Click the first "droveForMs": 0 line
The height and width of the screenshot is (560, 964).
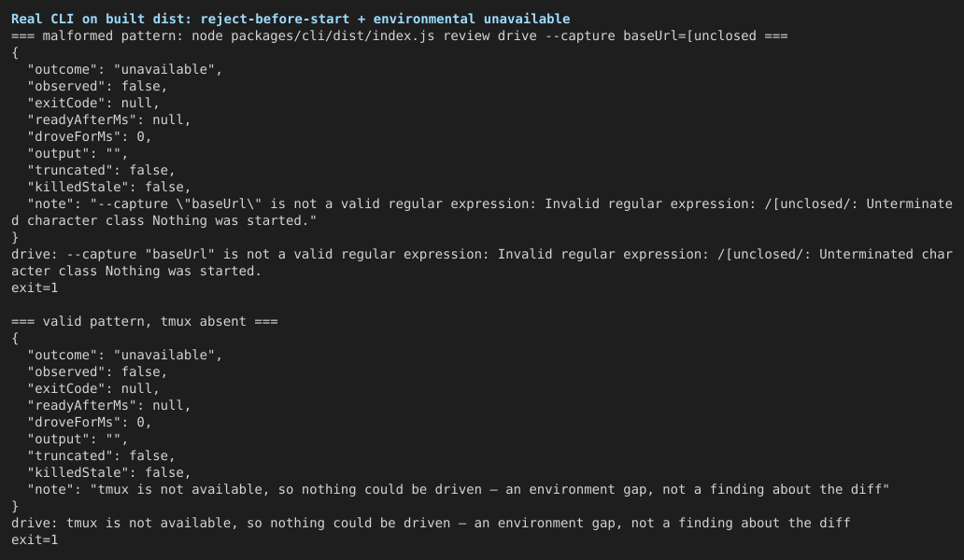coord(89,136)
